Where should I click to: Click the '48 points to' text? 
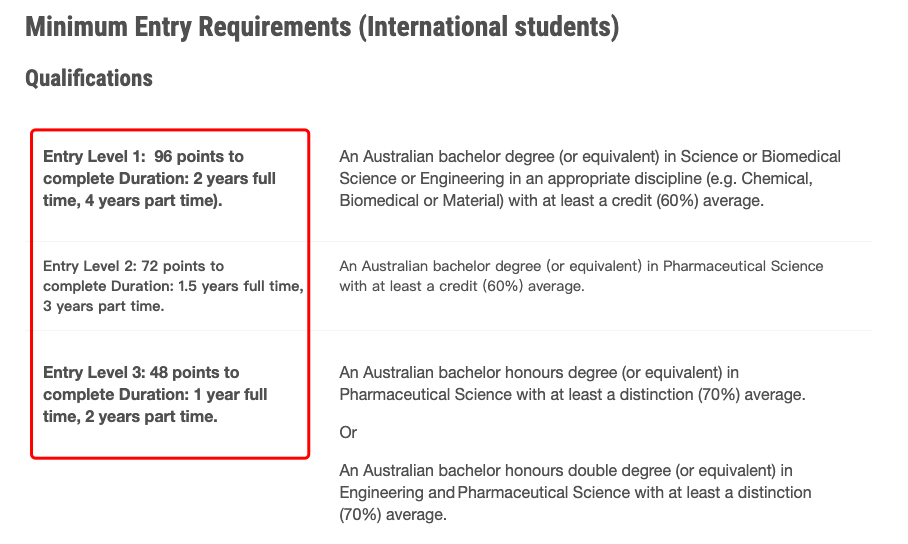(x=194, y=373)
